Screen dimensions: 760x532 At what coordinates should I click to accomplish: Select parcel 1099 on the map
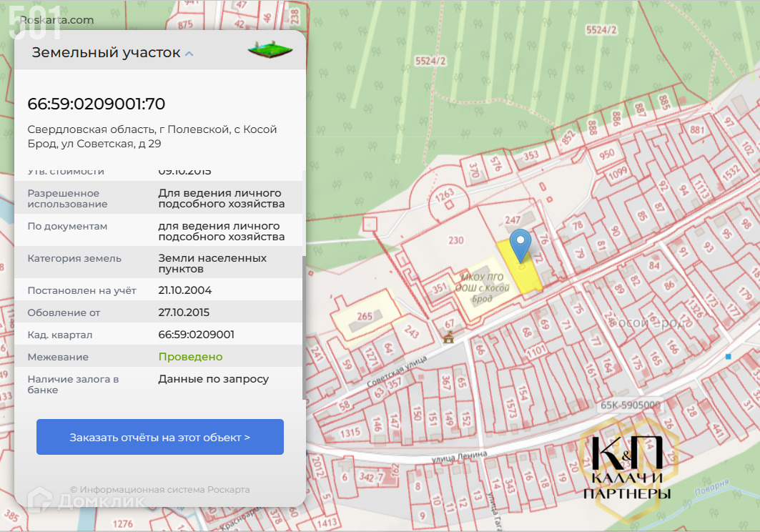618,172
